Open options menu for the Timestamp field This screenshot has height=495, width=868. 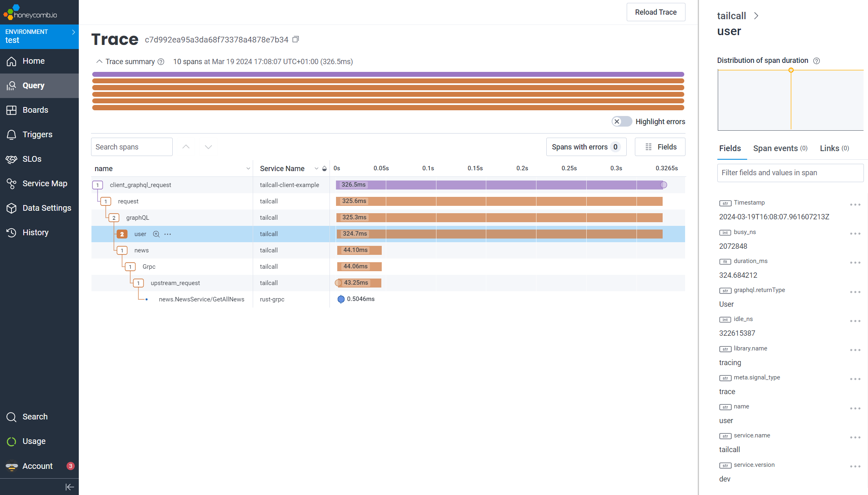pos(855,205)
